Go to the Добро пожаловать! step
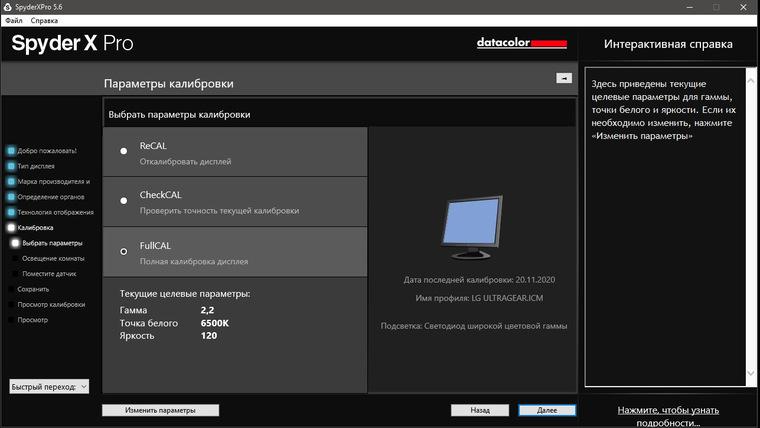Viewport: 760px width, 428px height. pos(47,151)
